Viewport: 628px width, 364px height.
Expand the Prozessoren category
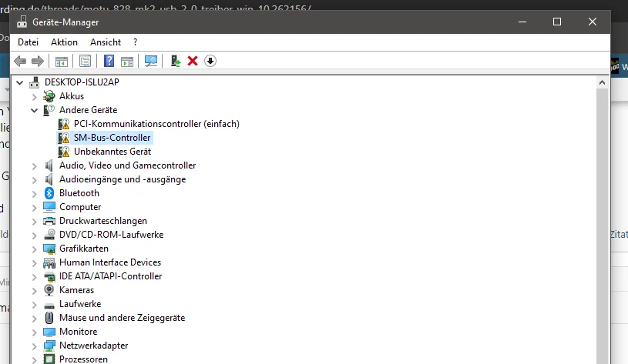click(x=35, y=359)
